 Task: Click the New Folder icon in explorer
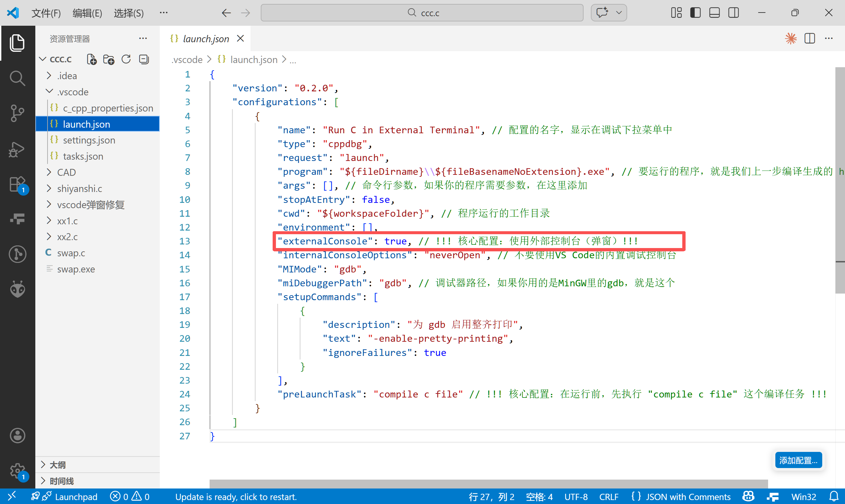[108, 59]
